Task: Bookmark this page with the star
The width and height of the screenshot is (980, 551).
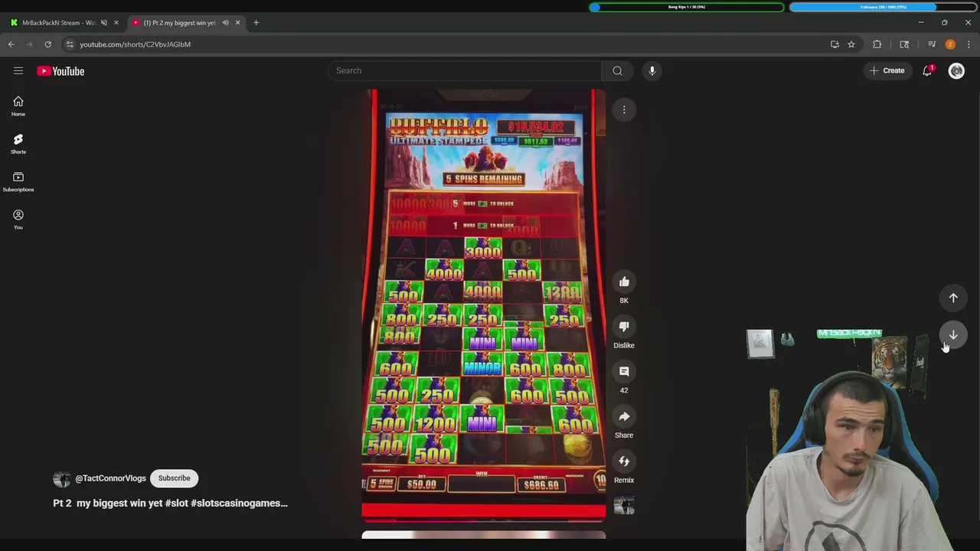Action: click(851, 44)
